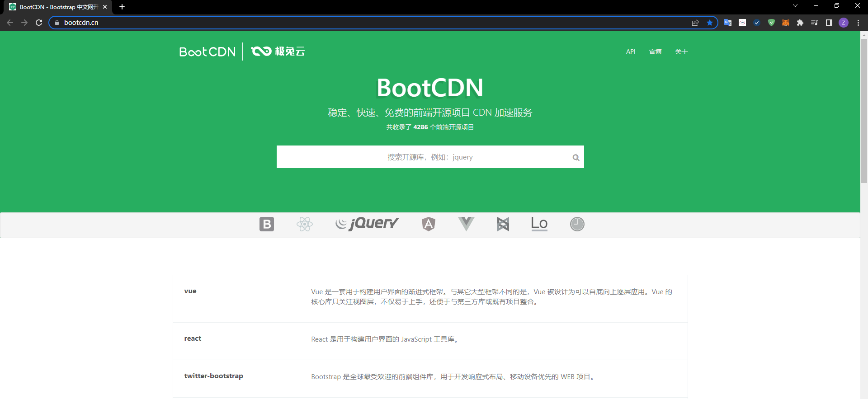Viewport: 868px width, 399px height.
Task: Open the Chrome three-dot menu
Action: click(x=858, y=23)
